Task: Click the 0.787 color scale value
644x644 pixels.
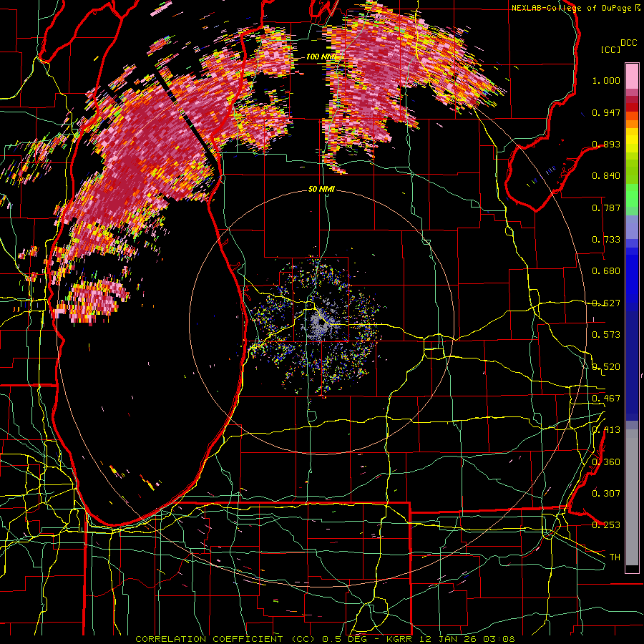Action: point(606,208)
